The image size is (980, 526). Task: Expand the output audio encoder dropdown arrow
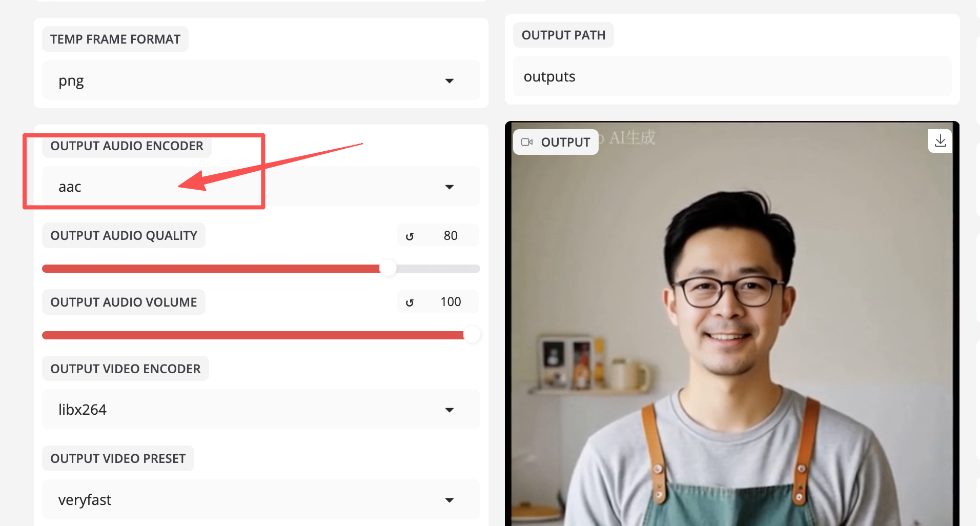coord(450,187)
